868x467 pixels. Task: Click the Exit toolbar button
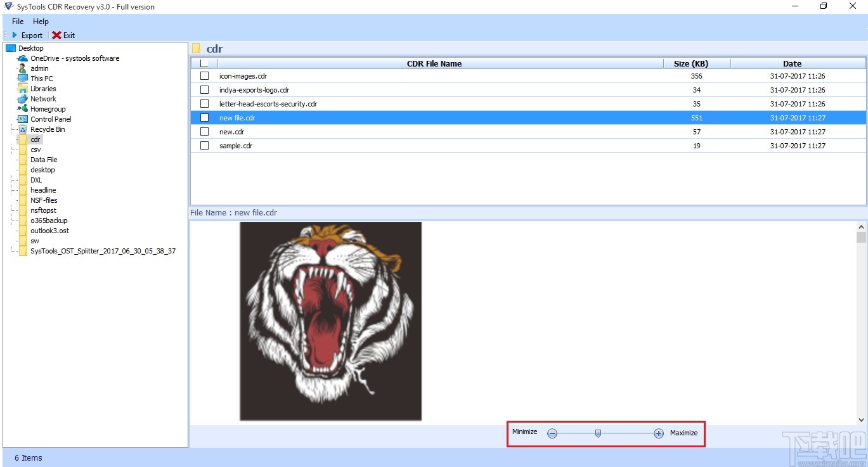[63, 35]
